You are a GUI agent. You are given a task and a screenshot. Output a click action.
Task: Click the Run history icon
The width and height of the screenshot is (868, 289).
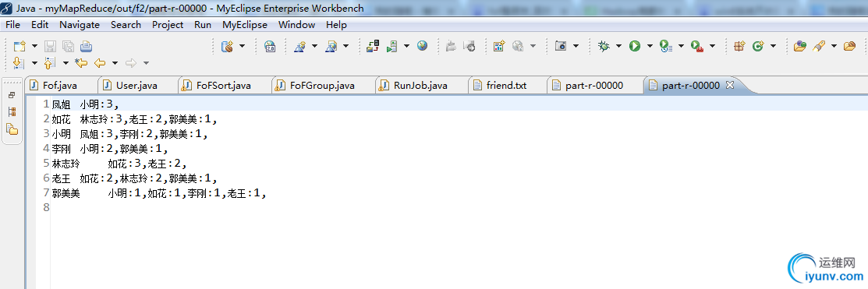(666, 47)
